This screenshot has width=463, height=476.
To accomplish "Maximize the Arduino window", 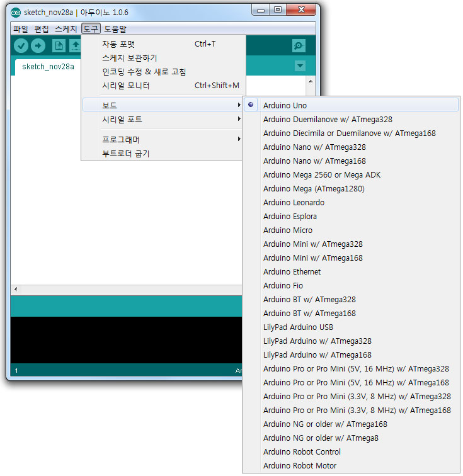I will pyautogui.click(x=278, y=10).
